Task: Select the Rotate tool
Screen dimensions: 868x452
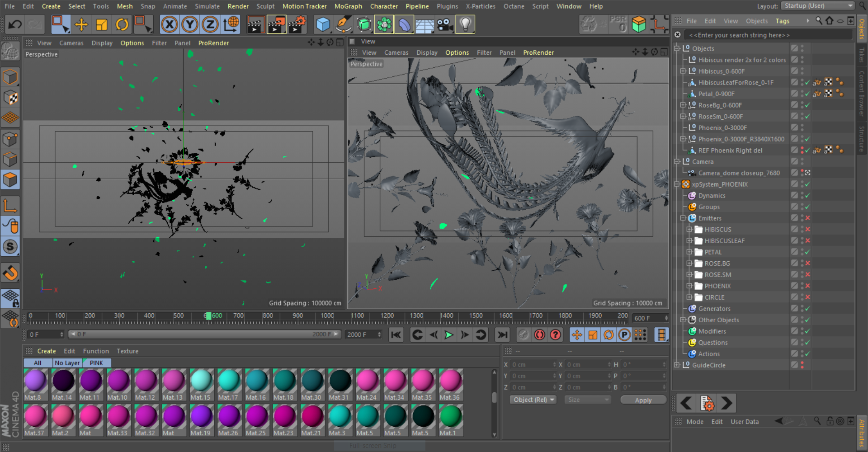Action: pyautogui.click(x=122, y=24)
